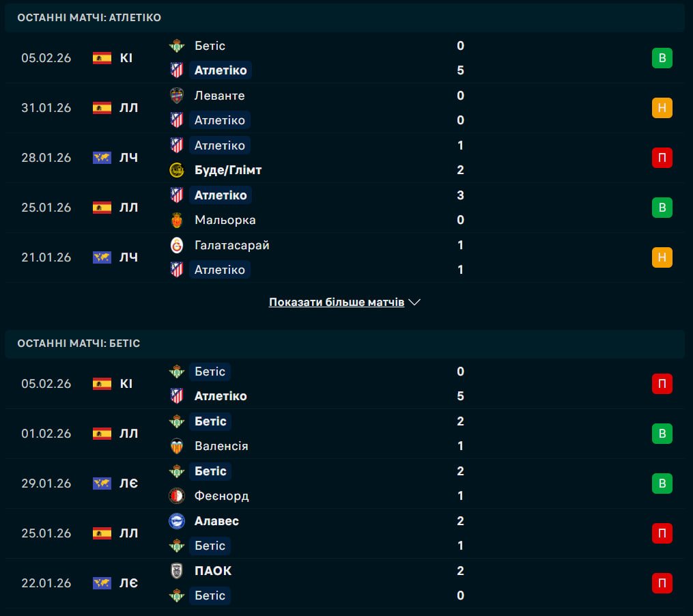
Task: Expand more matches with the chevron arrow
Action: [x=414, y=302]
